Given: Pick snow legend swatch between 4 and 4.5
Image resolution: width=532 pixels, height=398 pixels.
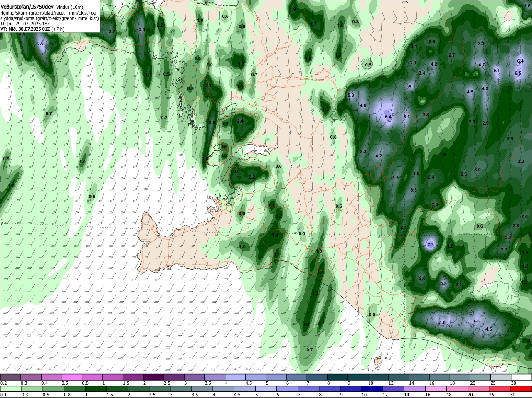Looking at the screenshot, I should click(x=236, y=377).
